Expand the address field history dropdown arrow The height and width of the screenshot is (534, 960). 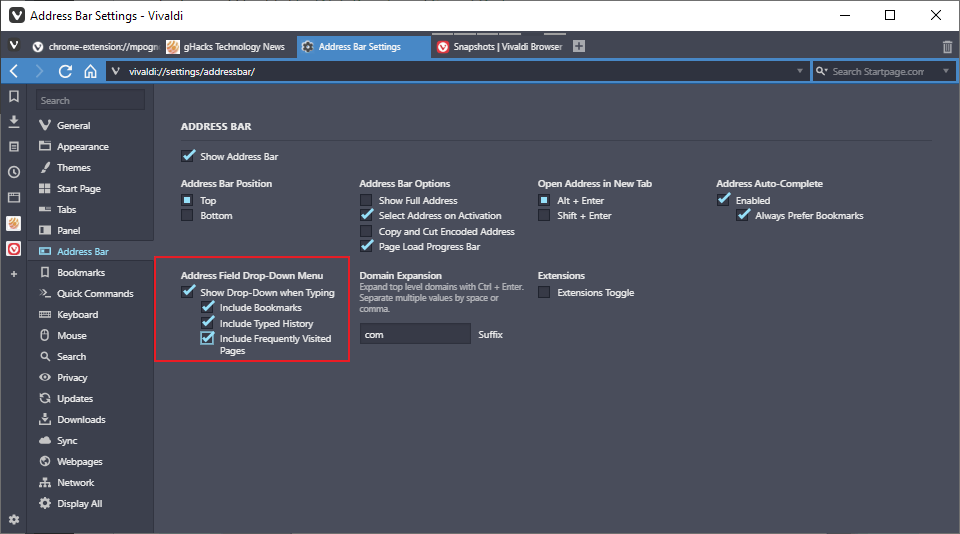coord(799,71)
